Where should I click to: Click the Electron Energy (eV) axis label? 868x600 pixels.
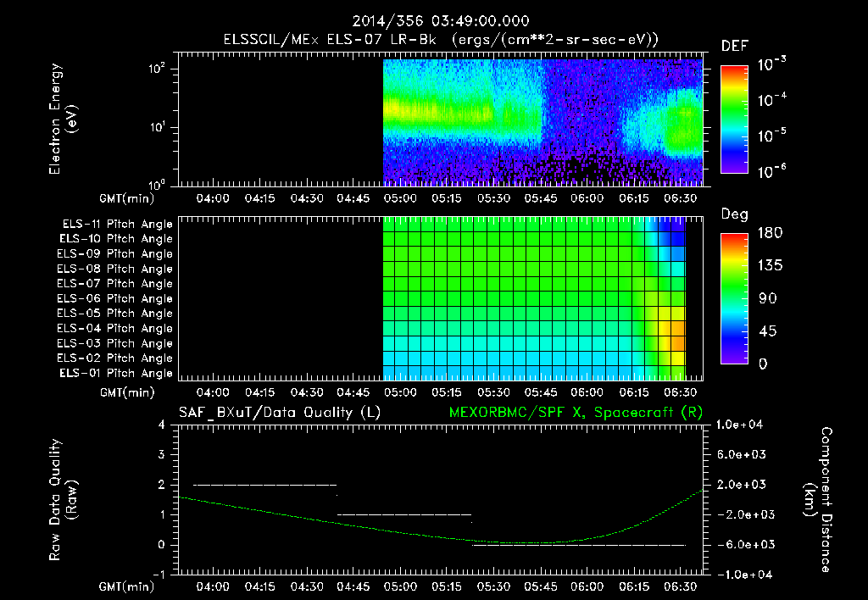point(63,119)
